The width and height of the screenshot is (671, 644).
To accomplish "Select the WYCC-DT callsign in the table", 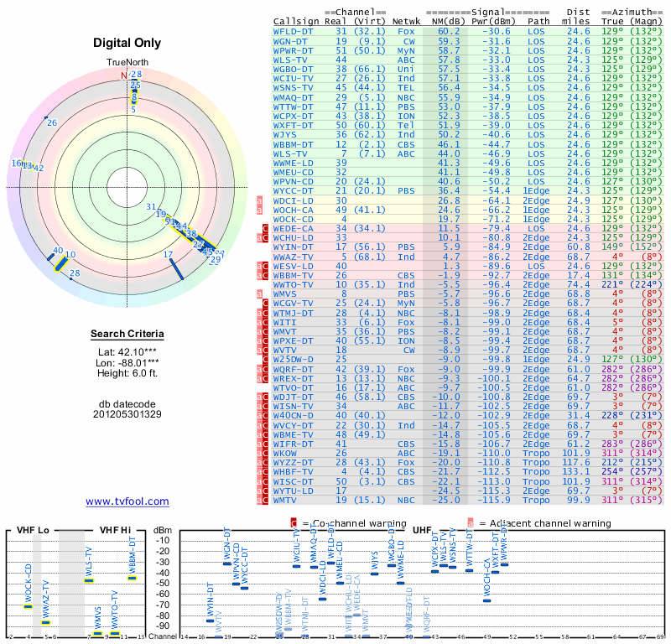I will point(293,191).
